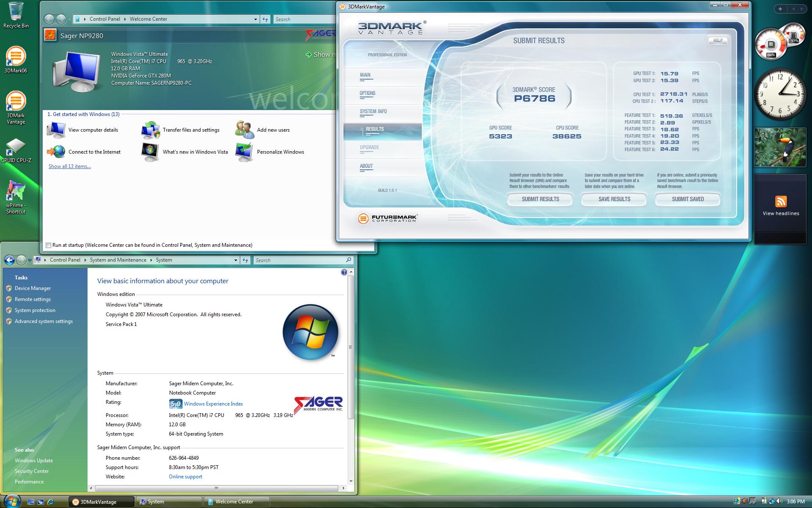Expand breadcrumb arrow after Control Panel in System window
This screenshot has height=508, width=812.
(85, 260)
